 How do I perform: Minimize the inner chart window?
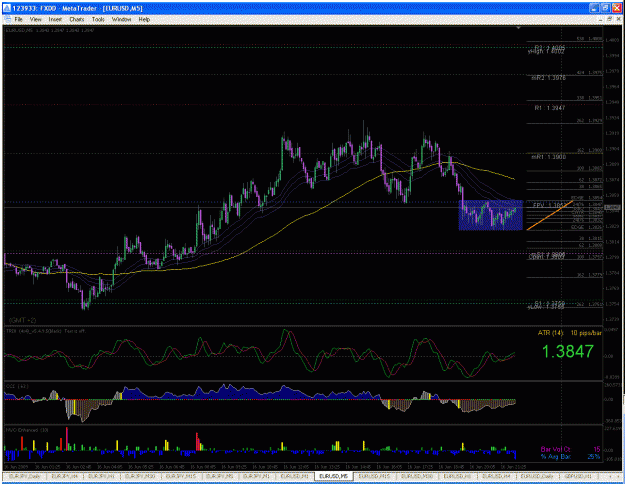601,19
